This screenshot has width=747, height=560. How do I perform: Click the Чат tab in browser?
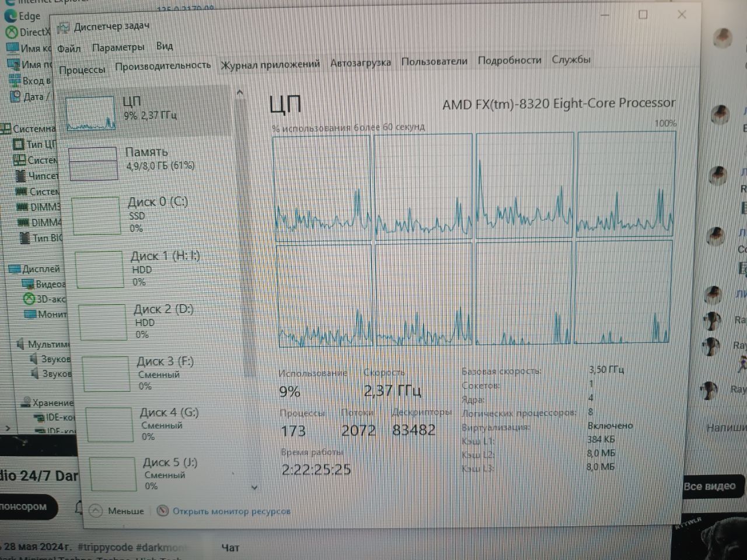click(231, 548)
